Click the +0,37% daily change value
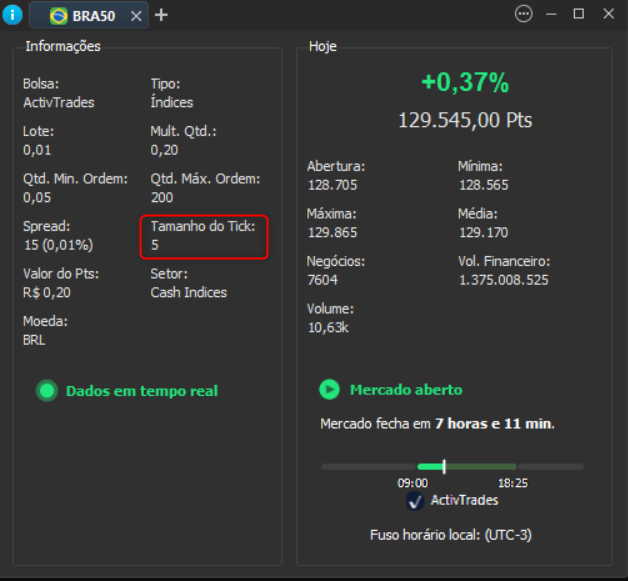Image resolution: width=628 pixels, height=581 pixels. coord(464,83)
